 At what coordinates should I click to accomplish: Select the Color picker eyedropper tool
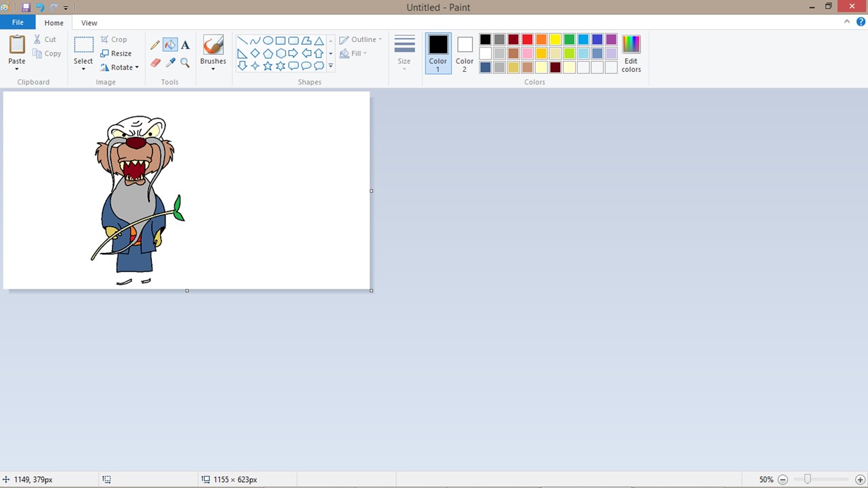pos(170,62)
